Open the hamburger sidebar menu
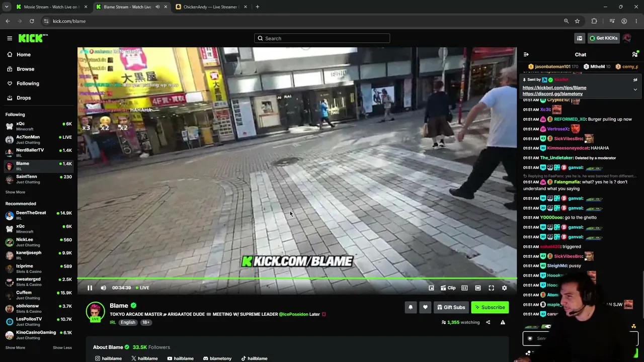Screen dimensions: 644x362 (10, 38)
